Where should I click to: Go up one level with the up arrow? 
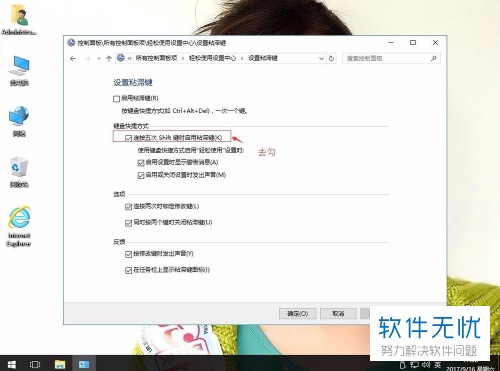109,59
